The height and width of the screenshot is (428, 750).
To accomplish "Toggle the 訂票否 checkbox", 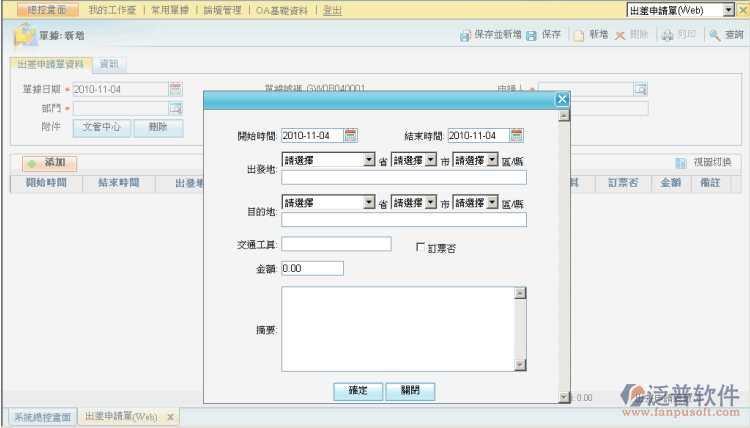I will click(420, 247).
